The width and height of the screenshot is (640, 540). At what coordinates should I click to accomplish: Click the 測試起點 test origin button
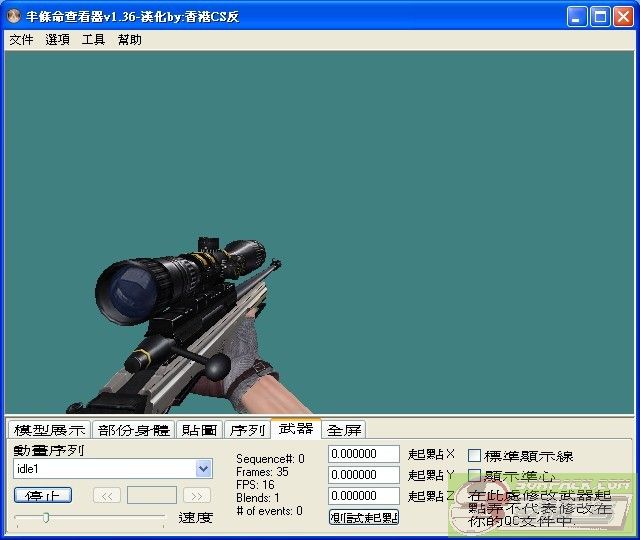tap(364, 517)
